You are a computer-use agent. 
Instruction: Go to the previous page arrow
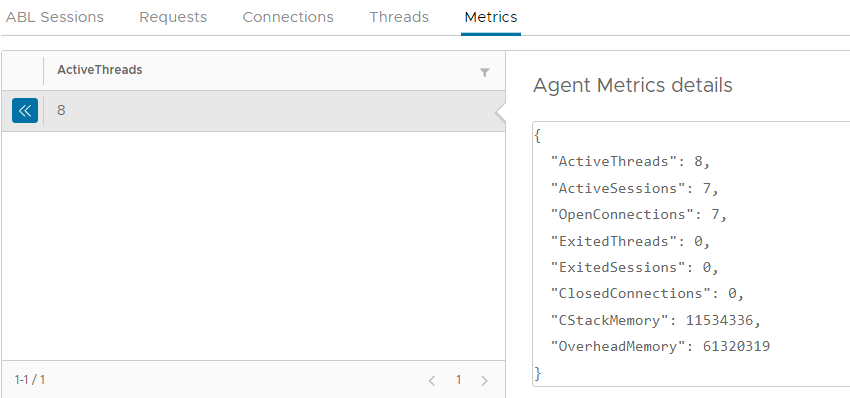[x=432, y=381]
